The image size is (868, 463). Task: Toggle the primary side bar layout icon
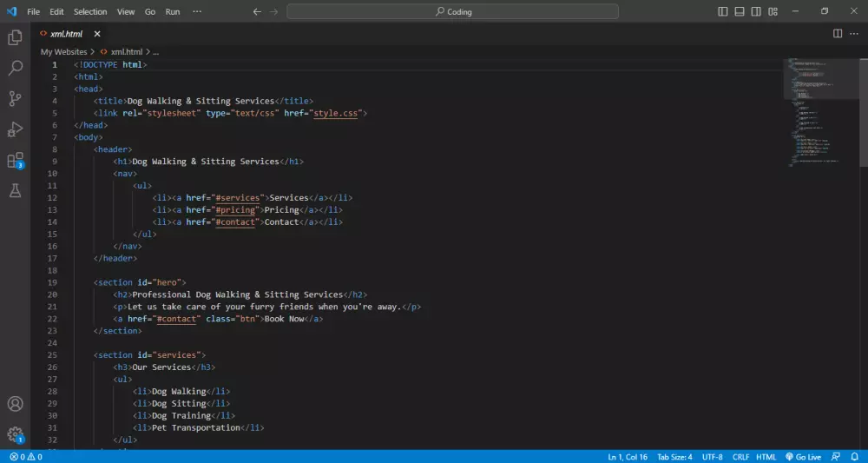click(x=724, y=11)
